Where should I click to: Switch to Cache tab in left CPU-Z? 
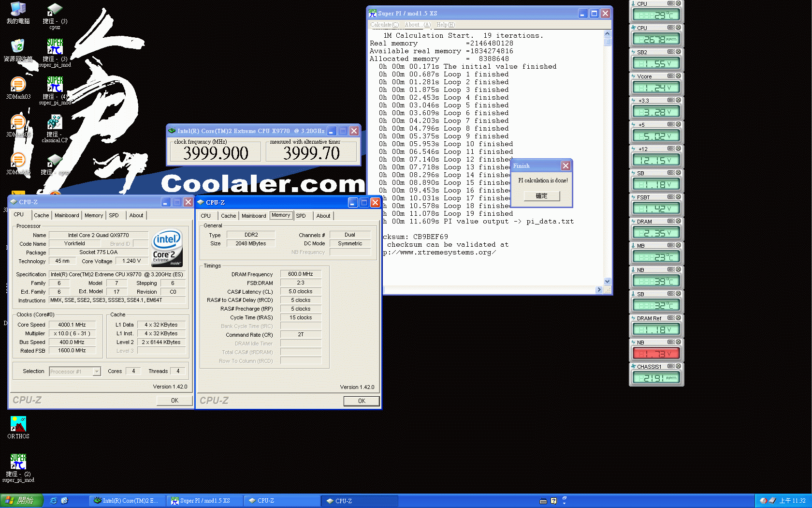tap(41, 216)
